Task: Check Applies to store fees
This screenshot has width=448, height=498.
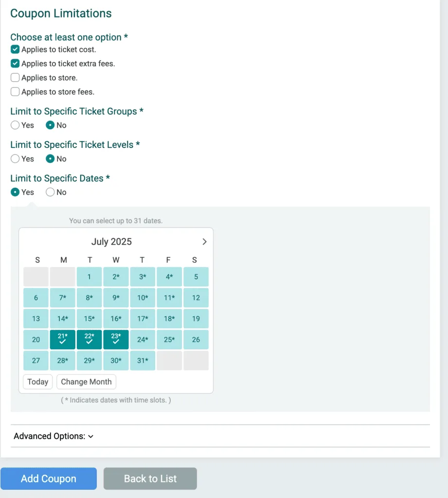Action: coord(15,92)
